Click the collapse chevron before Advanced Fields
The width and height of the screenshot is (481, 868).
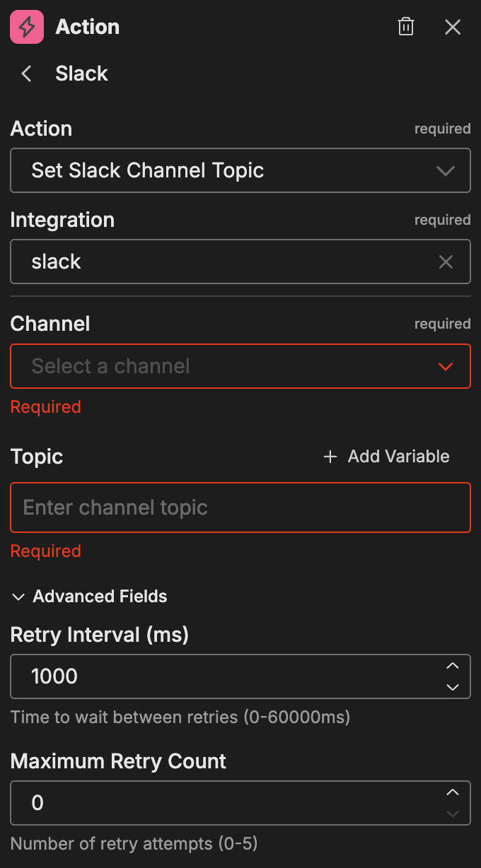(x=18, y=597)
